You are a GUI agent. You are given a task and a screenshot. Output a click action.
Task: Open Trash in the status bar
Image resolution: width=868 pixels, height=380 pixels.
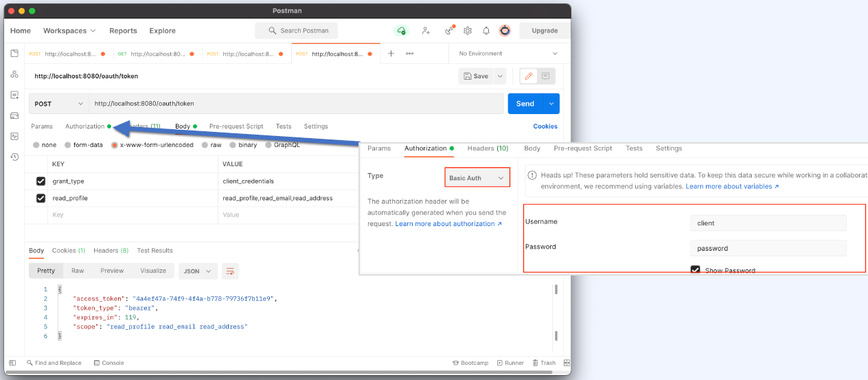[x=543, y=363]
